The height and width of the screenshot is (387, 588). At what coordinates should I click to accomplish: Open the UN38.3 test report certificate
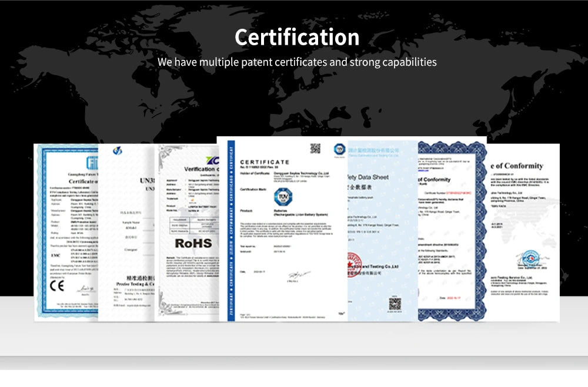(x=126, y=233)
